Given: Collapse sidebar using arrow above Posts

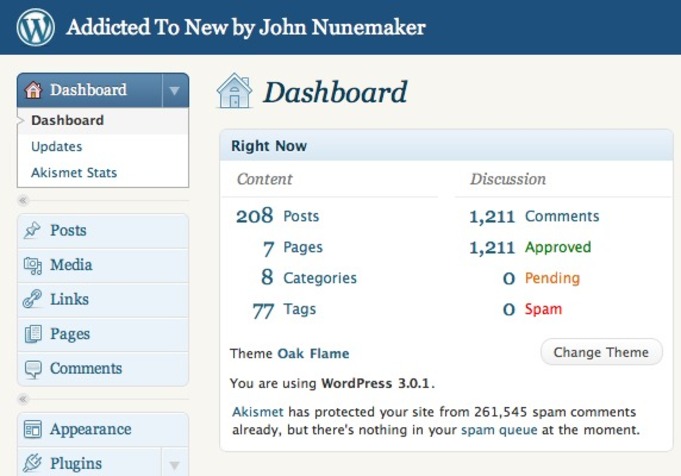Looking at the screenshot, I should pyautogui.click(x=23, y=200).
